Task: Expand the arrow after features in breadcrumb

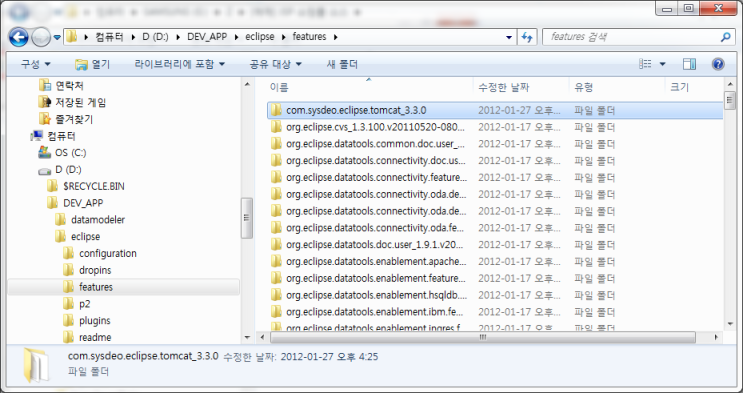Action: [335, 37]
